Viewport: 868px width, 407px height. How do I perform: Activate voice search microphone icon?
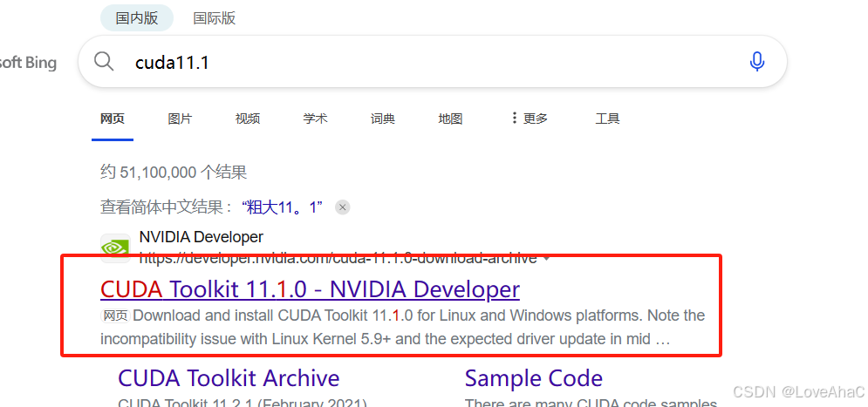756,61
